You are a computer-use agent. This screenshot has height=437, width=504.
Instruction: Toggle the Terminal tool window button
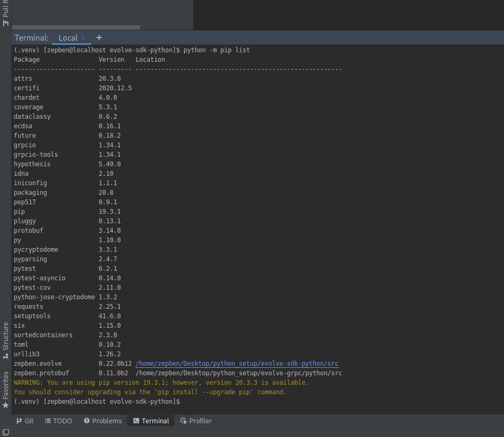click(x=151, y=421)
